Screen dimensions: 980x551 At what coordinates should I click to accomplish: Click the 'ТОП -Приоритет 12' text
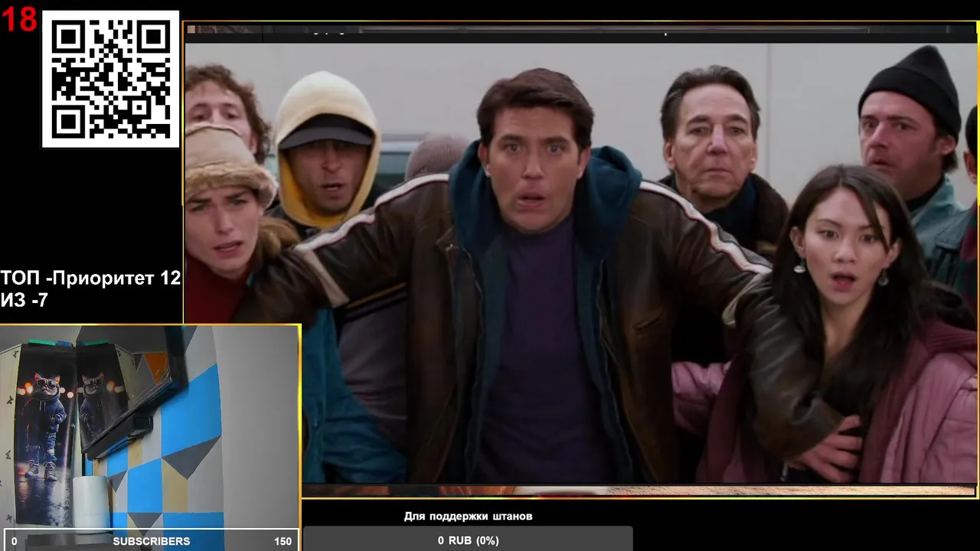(90, 279)
